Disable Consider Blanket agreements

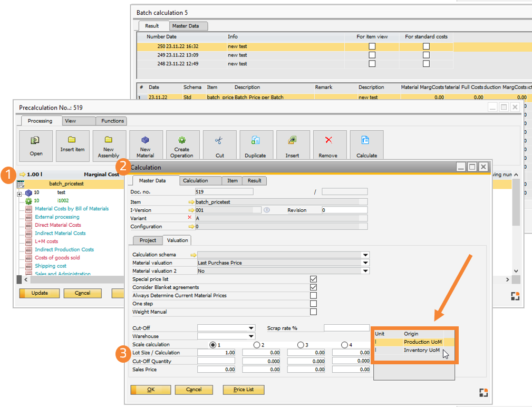(314, 287)
